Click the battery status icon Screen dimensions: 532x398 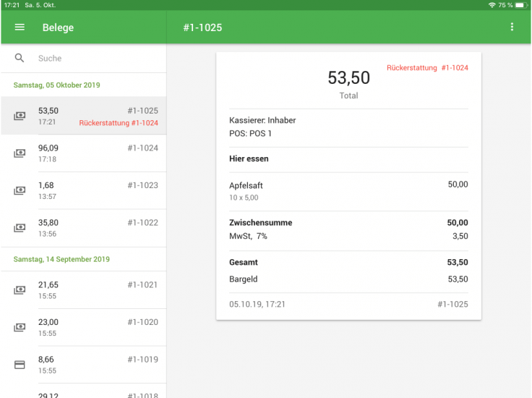click(521, 5)
